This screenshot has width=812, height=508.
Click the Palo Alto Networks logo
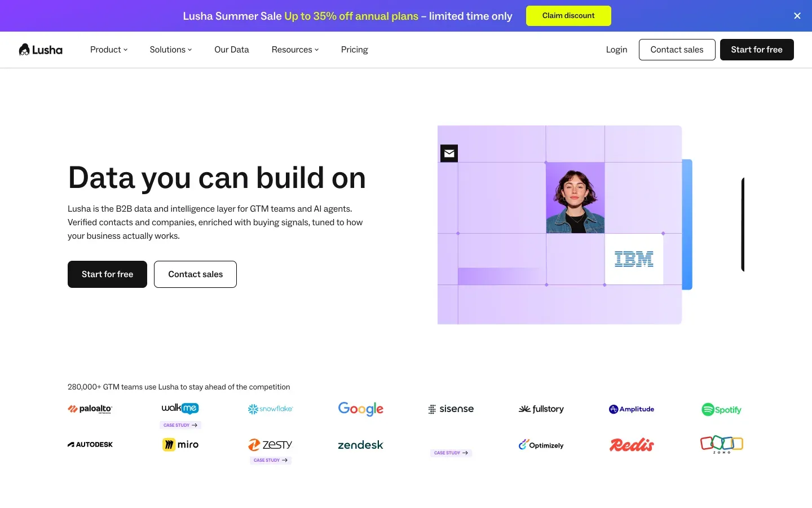[90, 409]
